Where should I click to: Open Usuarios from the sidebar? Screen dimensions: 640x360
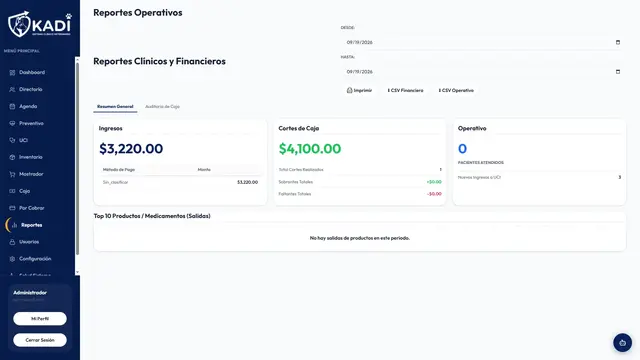point(29,242)
